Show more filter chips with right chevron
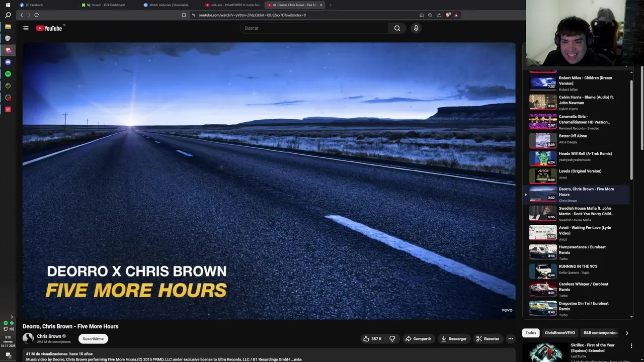The image size is (644, 362). [x=626, y=333]
